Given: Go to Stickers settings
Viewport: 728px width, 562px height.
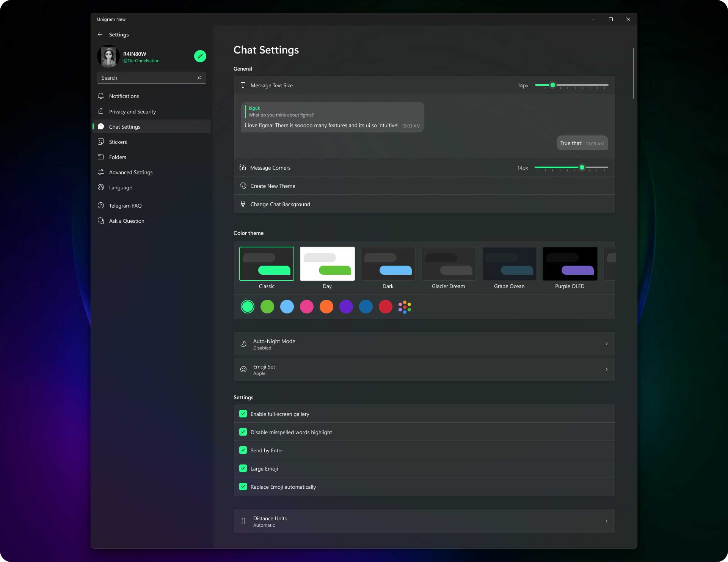Looking at the screenshot, I should (152, 142).
